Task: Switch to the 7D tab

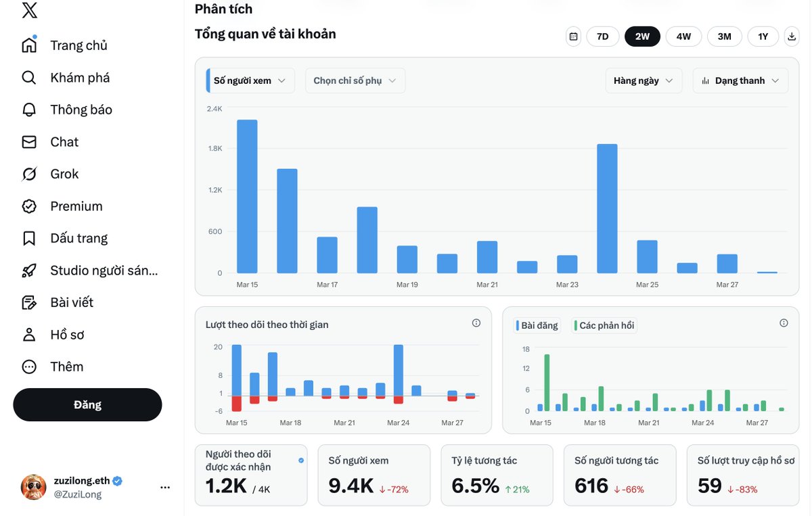Action: click(602, 36)
